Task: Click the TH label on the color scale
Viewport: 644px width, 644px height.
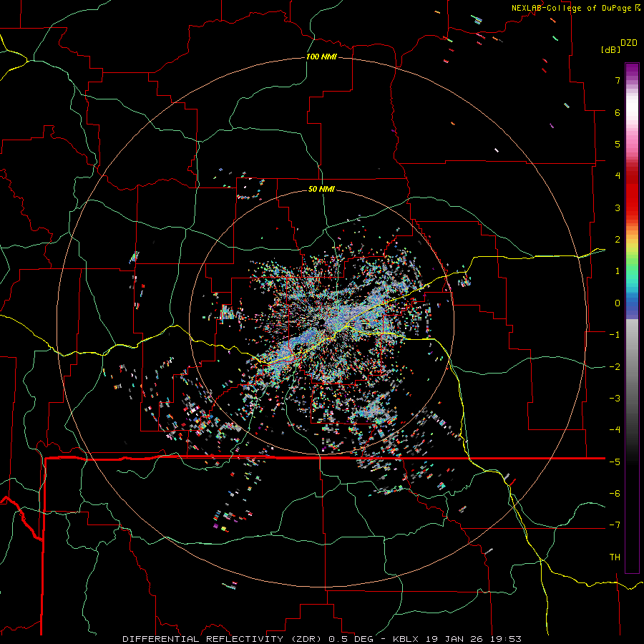Action: [615, 557]
